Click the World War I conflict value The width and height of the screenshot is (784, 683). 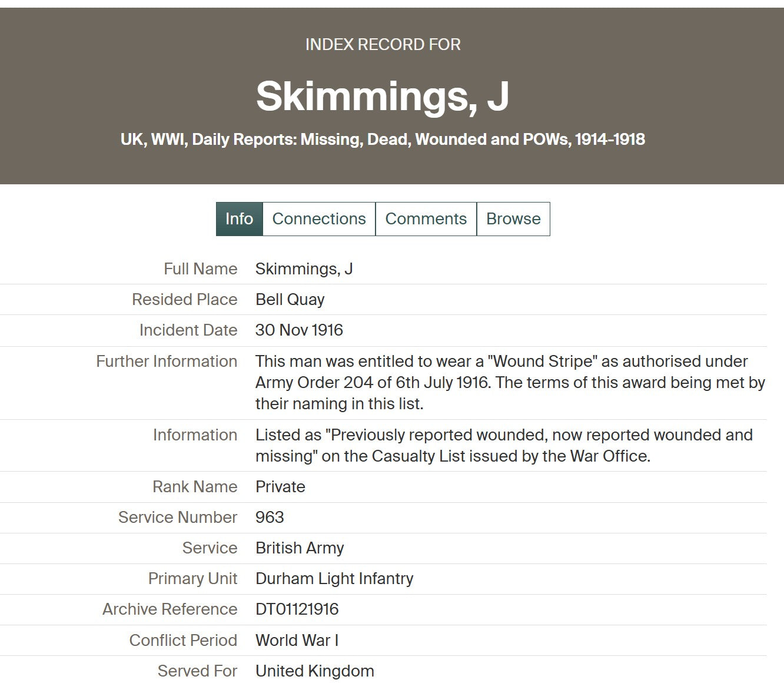pos(297,641)
